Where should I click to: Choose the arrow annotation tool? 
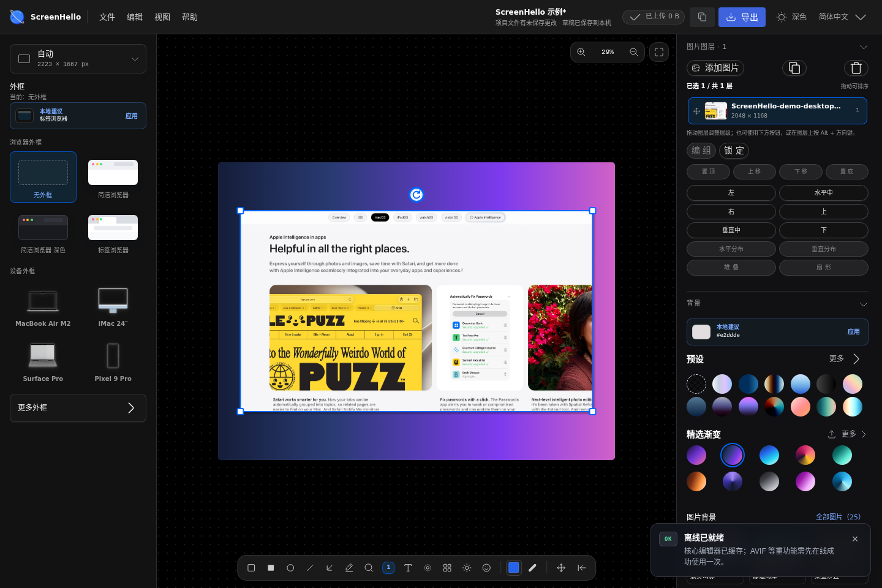(330, 568)
